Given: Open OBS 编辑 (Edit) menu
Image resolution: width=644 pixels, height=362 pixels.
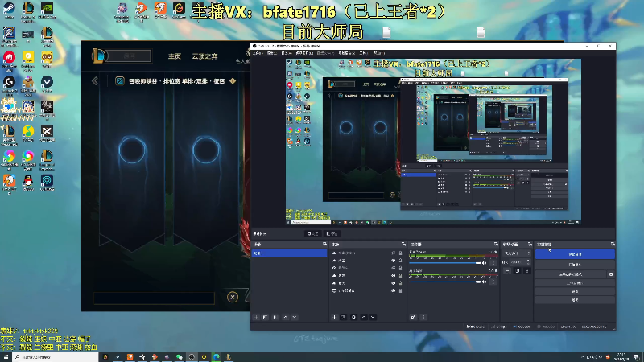Looking at the screenshot, I should click(x=272, y=53).
